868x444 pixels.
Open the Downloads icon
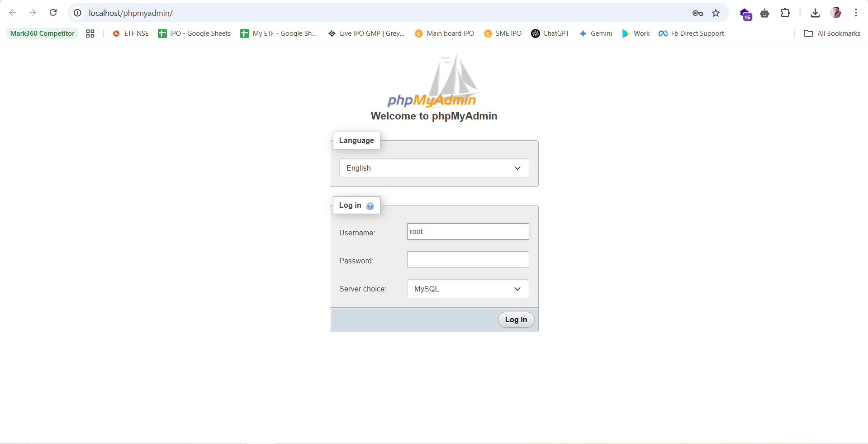click(x=815, y=13)
